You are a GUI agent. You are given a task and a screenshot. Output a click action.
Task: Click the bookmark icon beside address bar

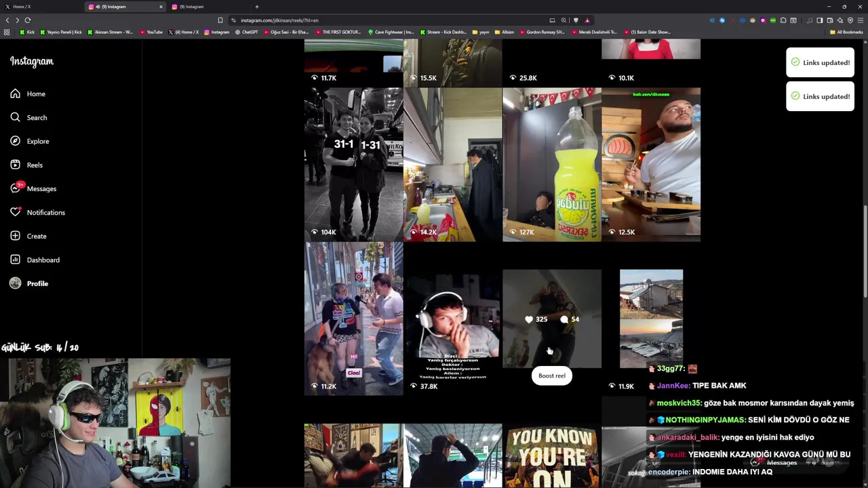pos(220,20)
